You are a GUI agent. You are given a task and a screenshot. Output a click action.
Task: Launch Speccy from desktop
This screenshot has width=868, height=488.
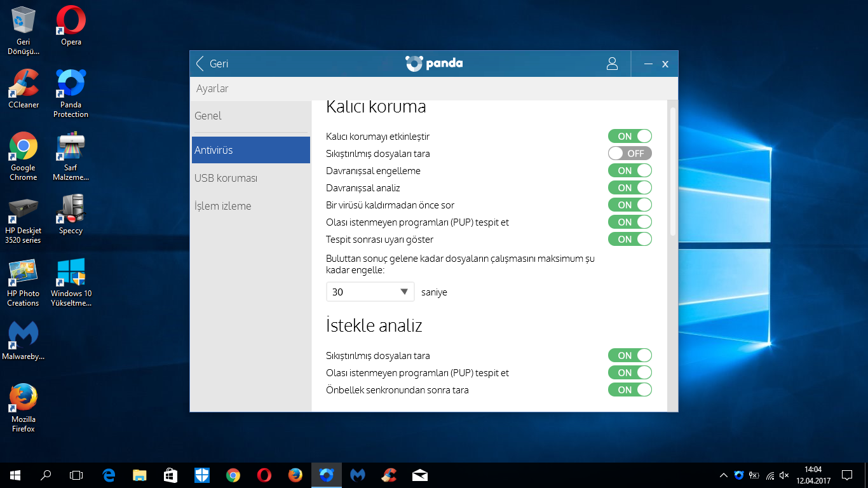click(x=71, y=215)
